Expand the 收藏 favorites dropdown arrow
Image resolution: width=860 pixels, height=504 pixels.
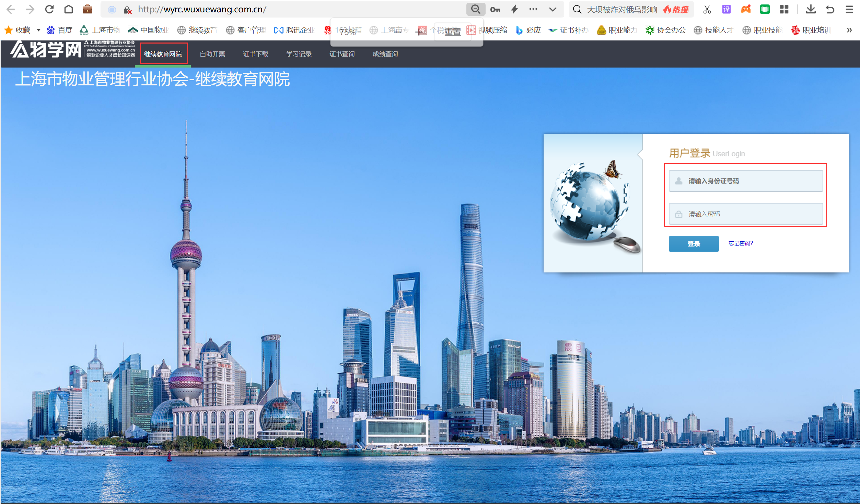click(38, 30)
